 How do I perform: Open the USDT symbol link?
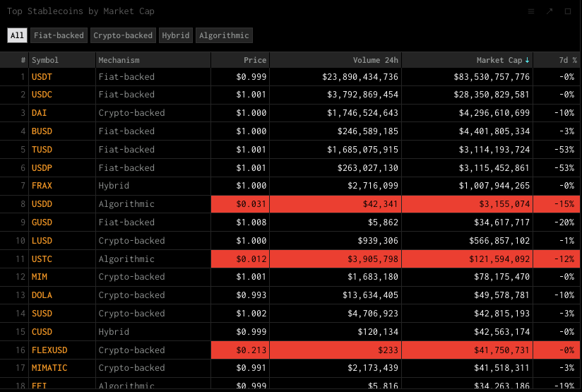[42, 77]
